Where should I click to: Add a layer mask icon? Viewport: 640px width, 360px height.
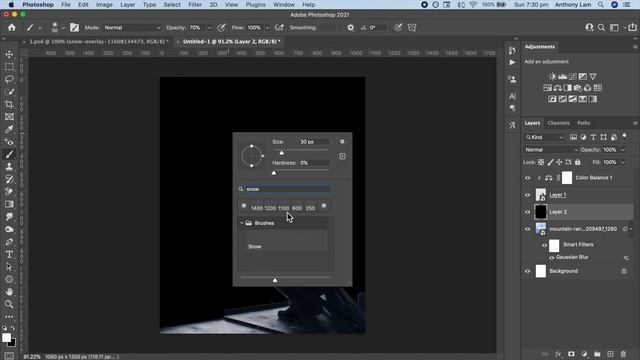pyautogui.click(x=571, y=354)
